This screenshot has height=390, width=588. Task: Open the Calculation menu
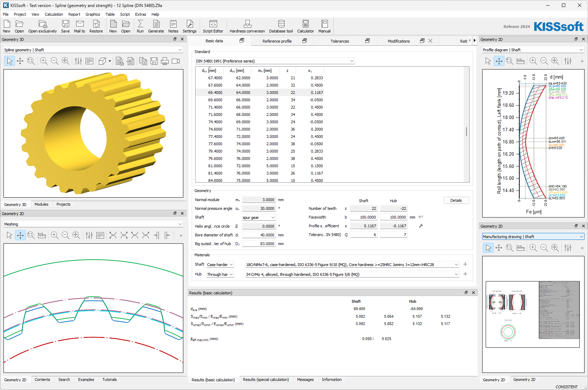coord(54,14)
